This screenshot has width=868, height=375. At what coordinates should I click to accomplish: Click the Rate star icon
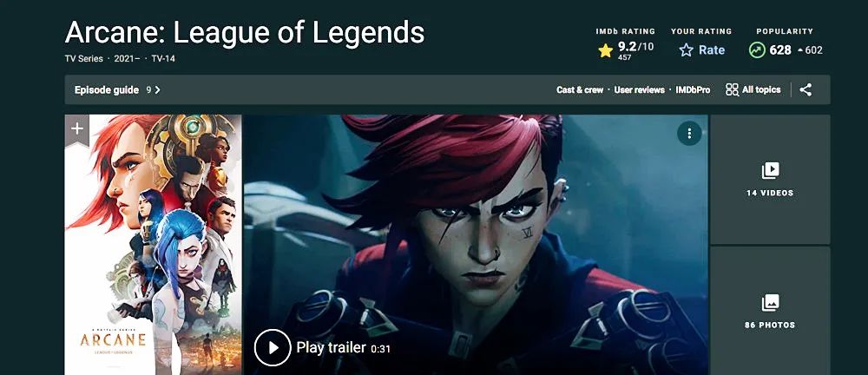pyautogui.click(x=686, y=50)
